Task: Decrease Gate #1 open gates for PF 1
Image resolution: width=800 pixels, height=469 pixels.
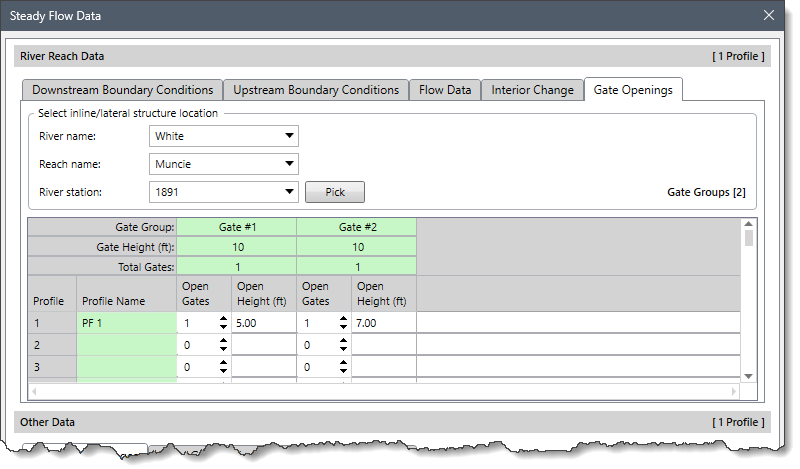Action: 223,328
